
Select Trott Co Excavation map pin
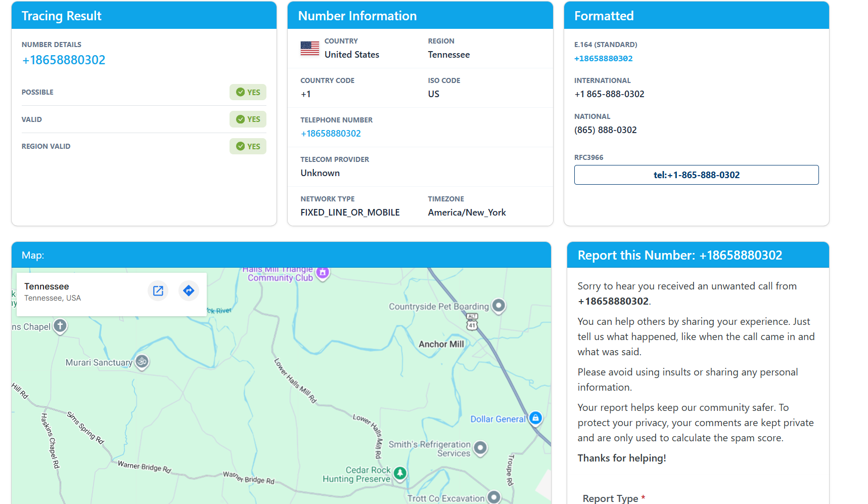point(494,497)
